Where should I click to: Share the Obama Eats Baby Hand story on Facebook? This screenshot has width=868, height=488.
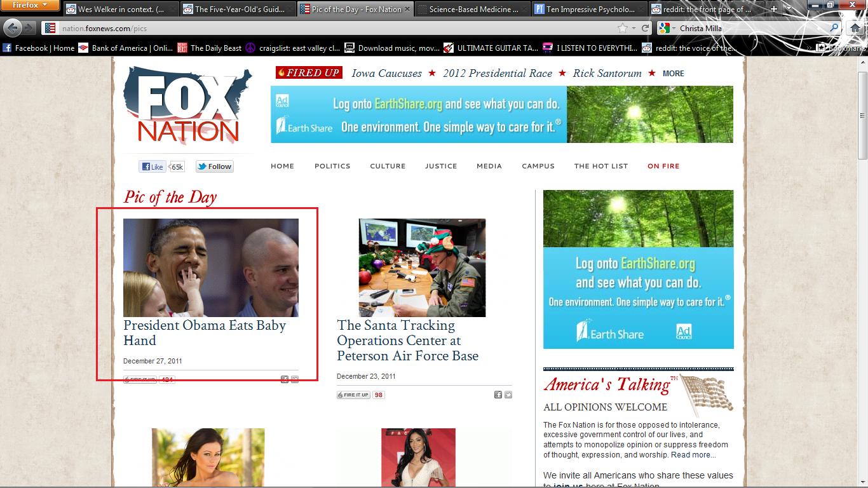pos(285,379)
